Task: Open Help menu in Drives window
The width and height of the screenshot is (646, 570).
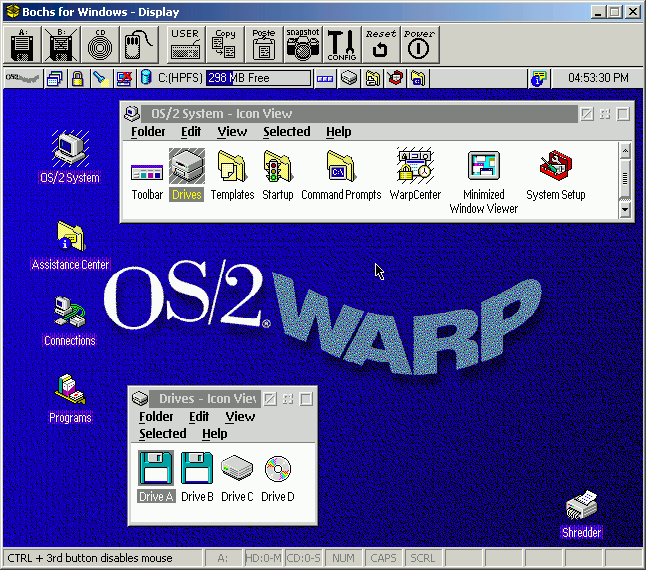Action: [214, 434]
